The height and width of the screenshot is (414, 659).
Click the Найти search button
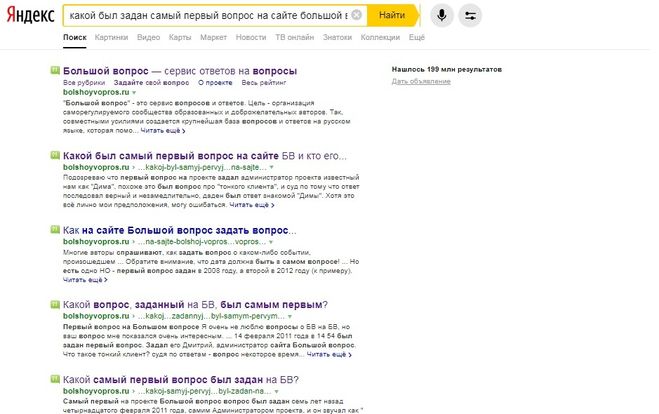pyautogui.click(x=393, y=15)
